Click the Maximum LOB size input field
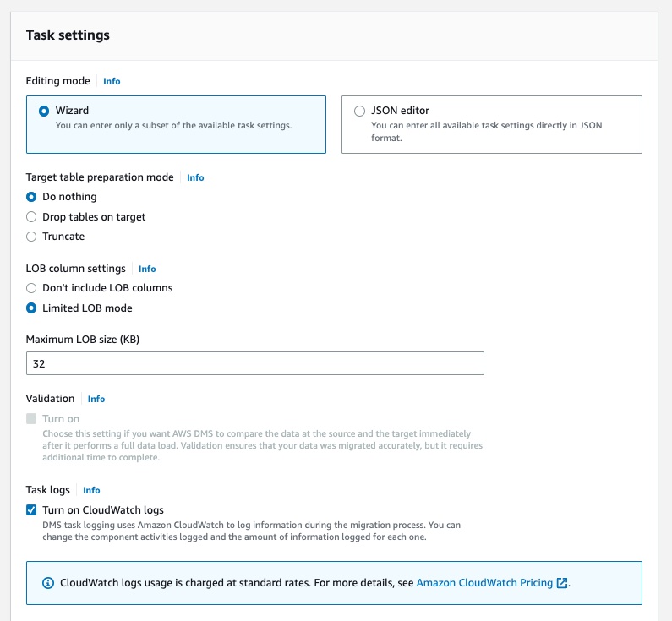This screenshot has width=672, height=621. click(x=255, y=363)
